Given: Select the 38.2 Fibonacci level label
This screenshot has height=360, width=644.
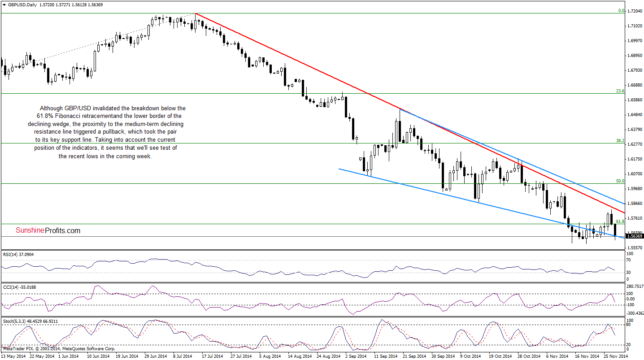Looking at the screenshot, I should [x=620, y=140].
